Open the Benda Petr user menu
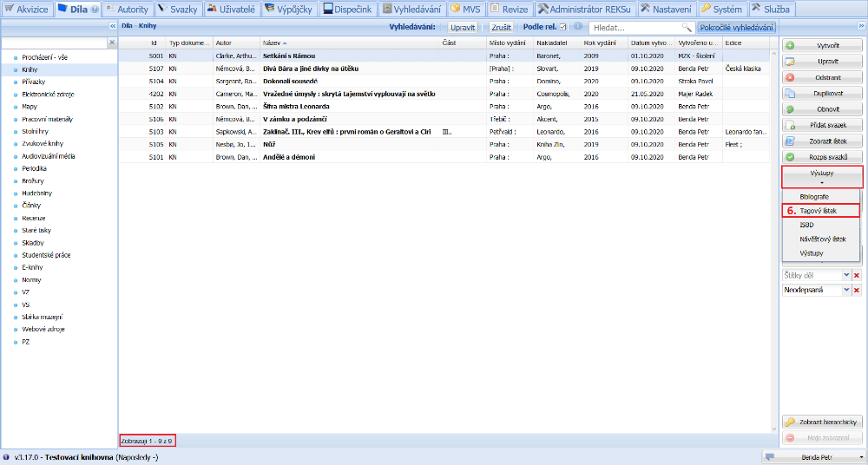868x465 pixels. pyautogui.click(x=815, y=456)
